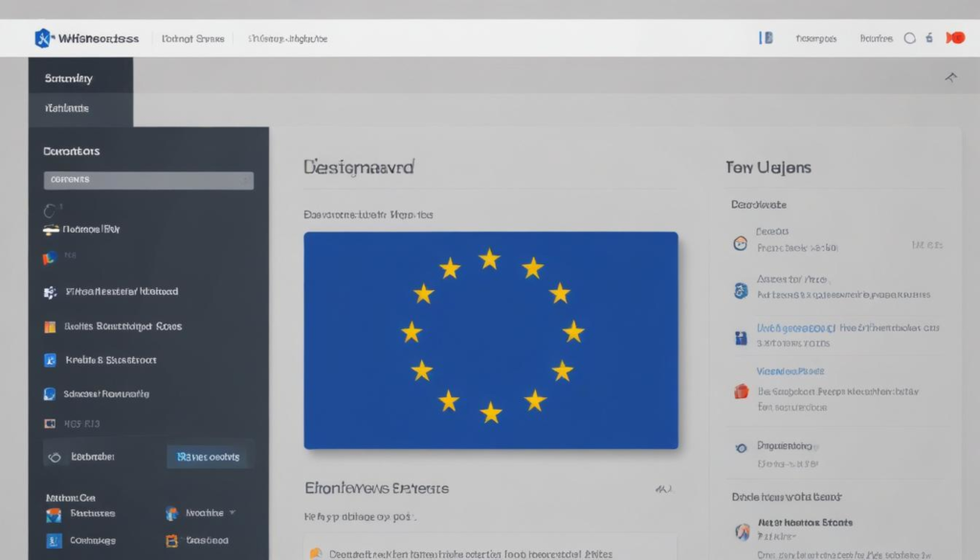The height and width of the screenshot is (560, 980).
Task: Collapse the panel with the top-right chevron
Action: [950, 78]
